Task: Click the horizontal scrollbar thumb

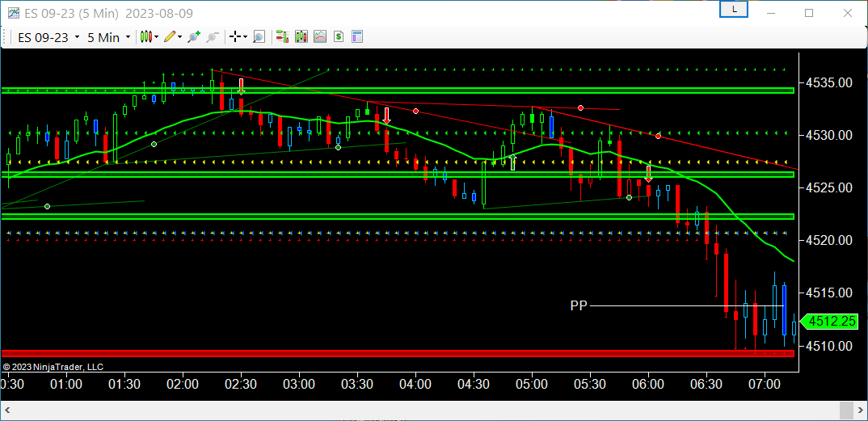Action: (846, 410)
